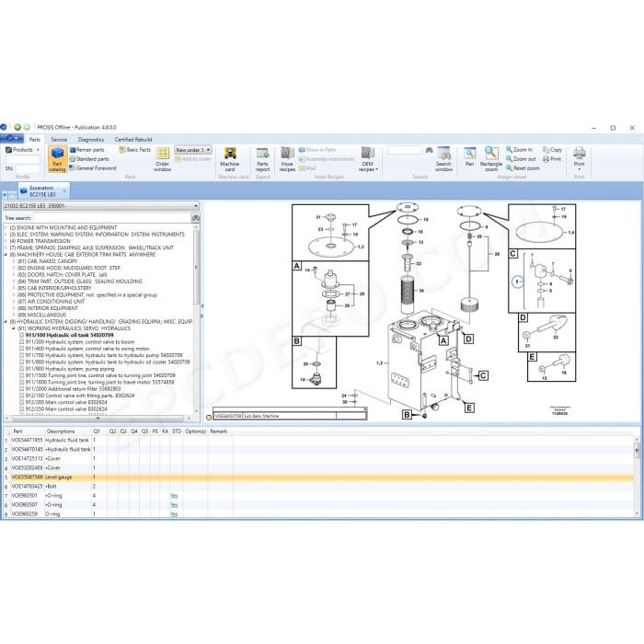Switch to the Parts ribbon tab

tap(35, 139)
